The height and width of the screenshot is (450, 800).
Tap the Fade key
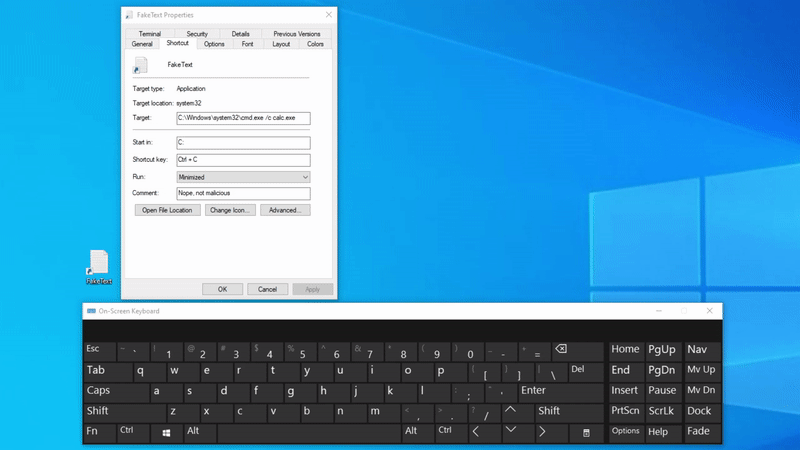(703, 433)
